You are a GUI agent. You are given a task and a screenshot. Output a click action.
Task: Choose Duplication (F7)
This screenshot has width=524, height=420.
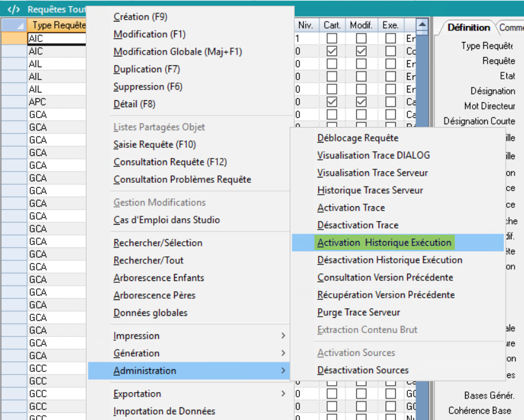tap(147, 69)
